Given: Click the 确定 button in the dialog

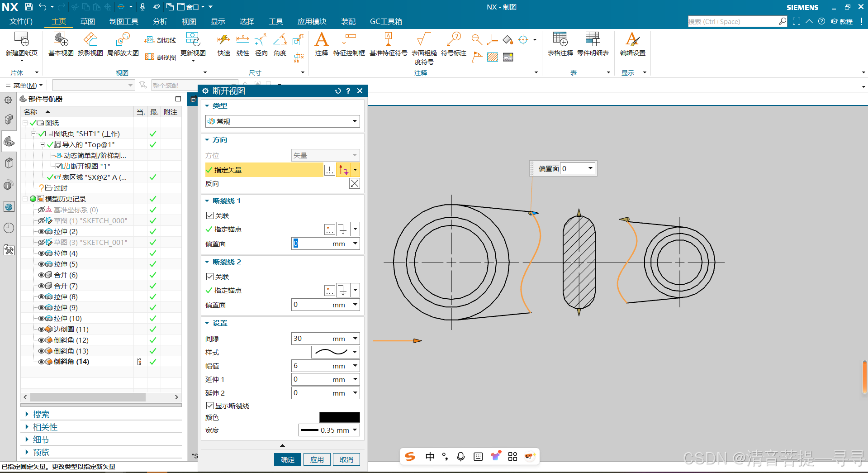Looking at the screenshot, I should (287, 459).
